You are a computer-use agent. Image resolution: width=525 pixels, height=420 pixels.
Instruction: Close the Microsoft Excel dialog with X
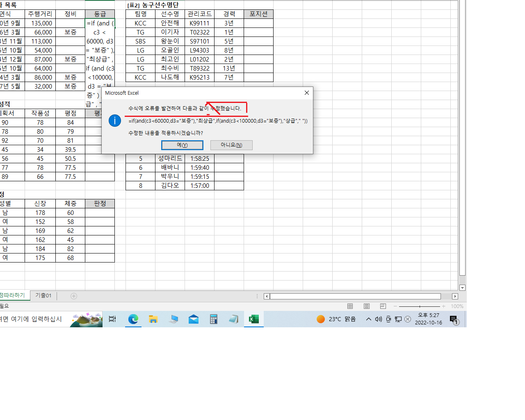306,93
